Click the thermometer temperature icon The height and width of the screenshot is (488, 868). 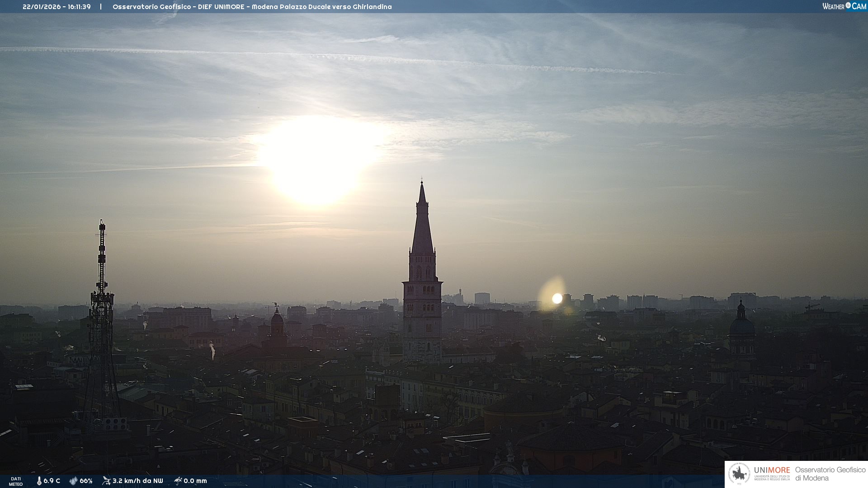coord(39,481)
